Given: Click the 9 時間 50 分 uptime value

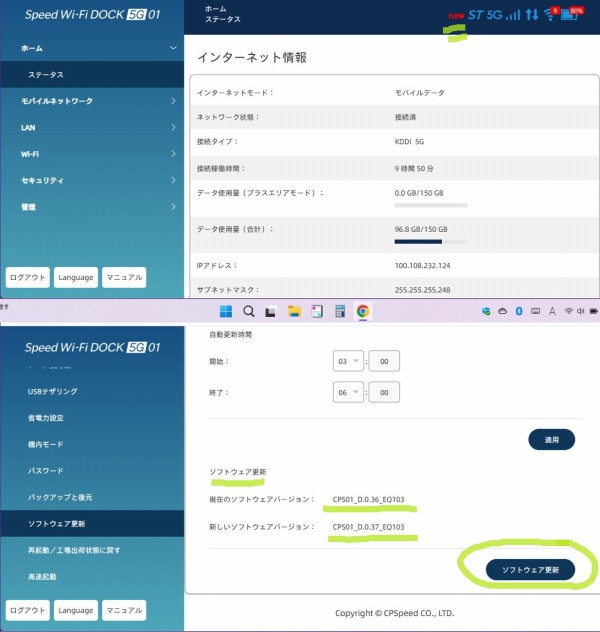Looking at the screenshot, I should point(414,168).
